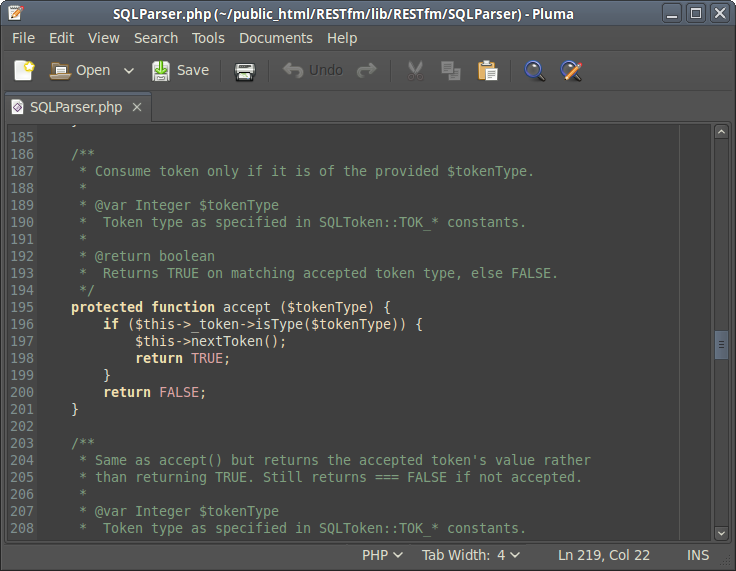Click the 'if ($this->_token->isType' line
The width and height of the screenshot is (736, 571).
point(263,324)
